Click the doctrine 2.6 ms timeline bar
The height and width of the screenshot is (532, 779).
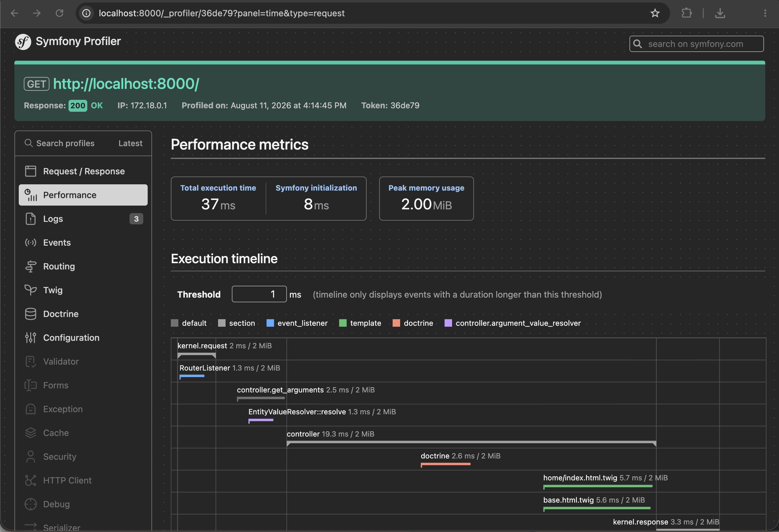pyautogui.click(x=446, y=465)
